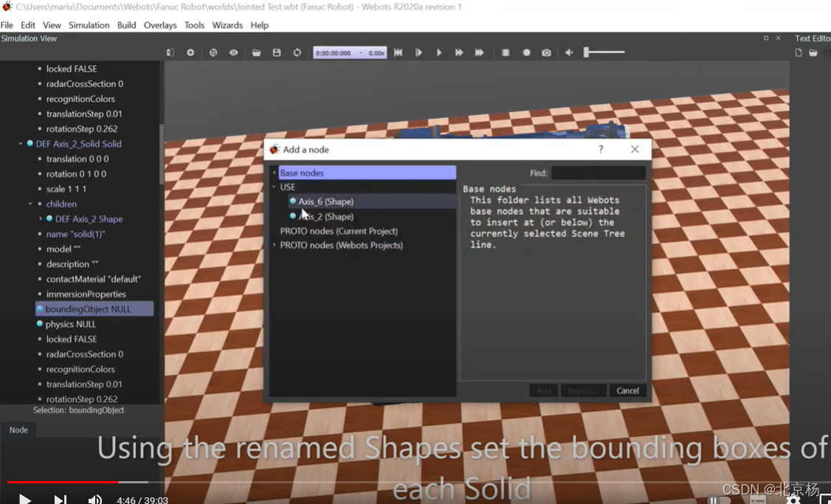Click the Find search field
The width and height of the screenshot is (831, 504).
[599, 173]
